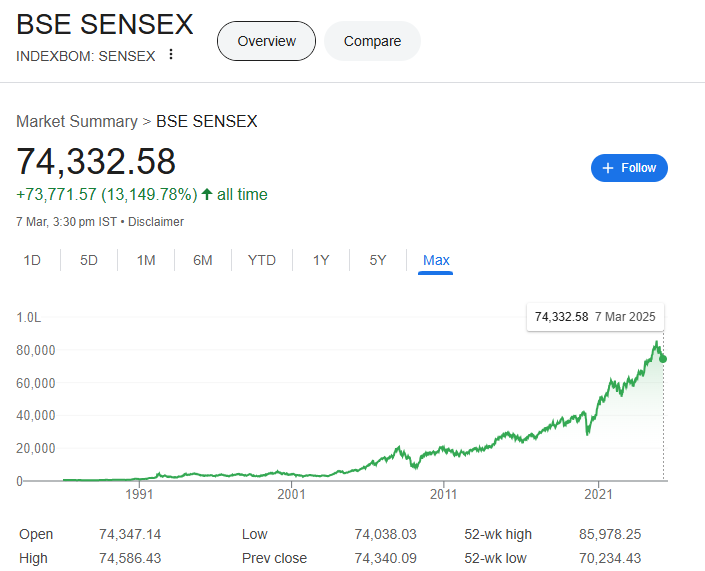This screenshot has height=571, width=705.
Task: Open the Compare tab
Action: pos(372,41)
